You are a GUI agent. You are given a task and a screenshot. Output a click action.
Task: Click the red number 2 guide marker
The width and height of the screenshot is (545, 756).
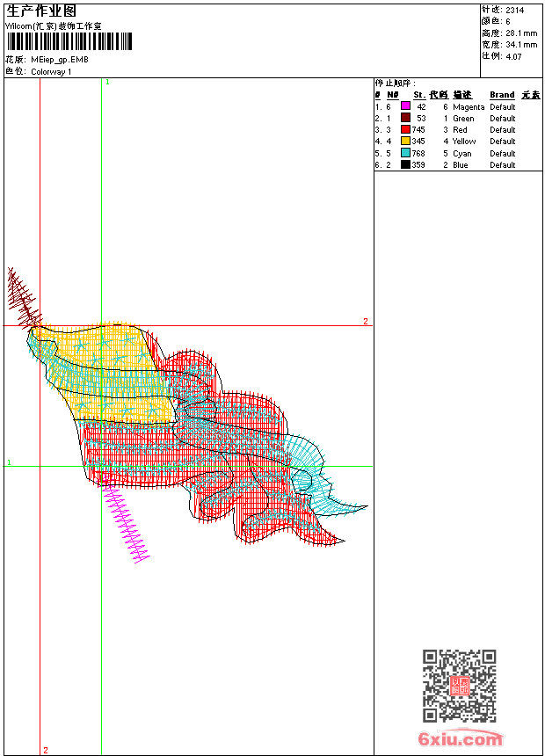(x=366, y=322)
